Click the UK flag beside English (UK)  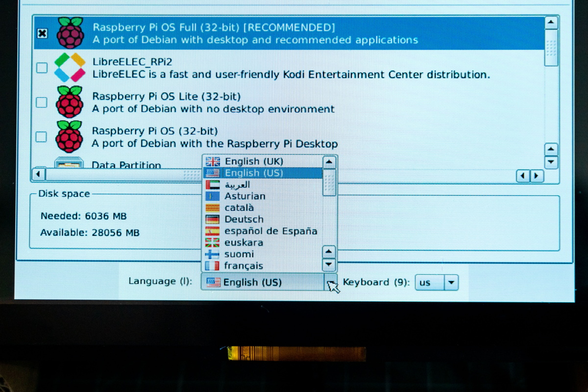pyautogui.click(x=213, y=161)
